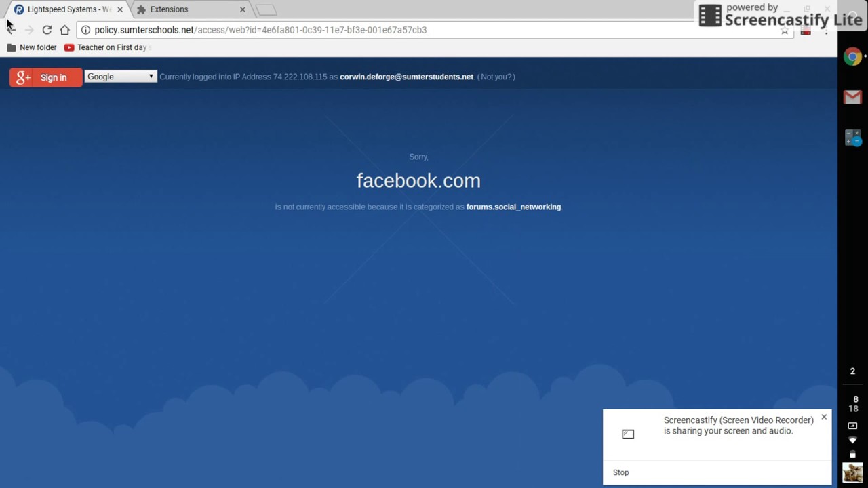Go to the browser home page
The image size is (868, 488).
pyautogui.click(x=64, y=30)
